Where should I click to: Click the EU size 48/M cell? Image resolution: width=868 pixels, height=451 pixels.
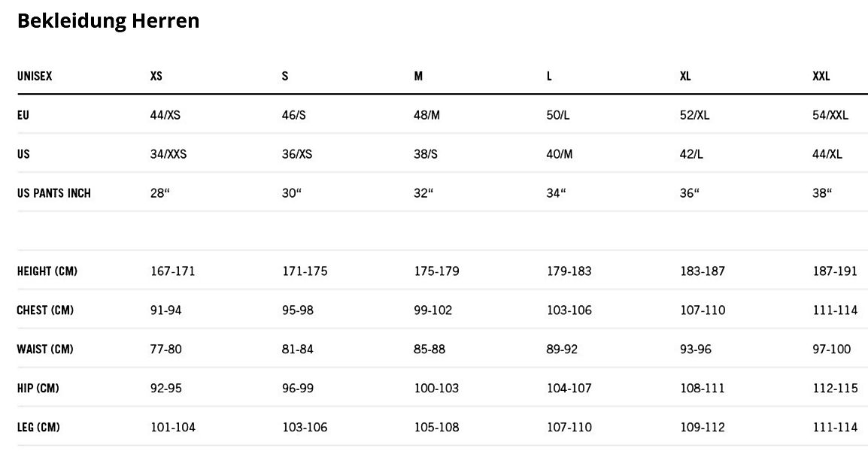(426, 116)
